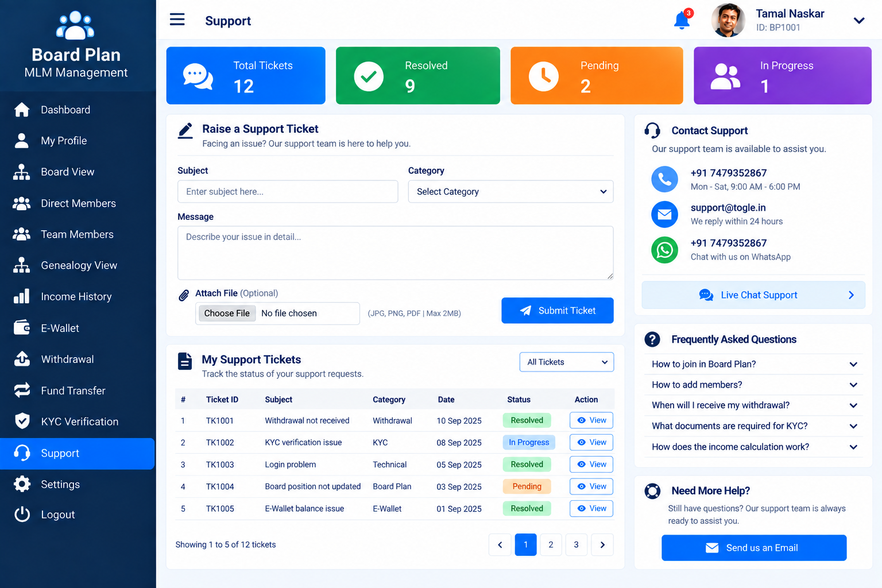The image size is (882, 588).
Task: Click the next page arrow
Action: 602,545
